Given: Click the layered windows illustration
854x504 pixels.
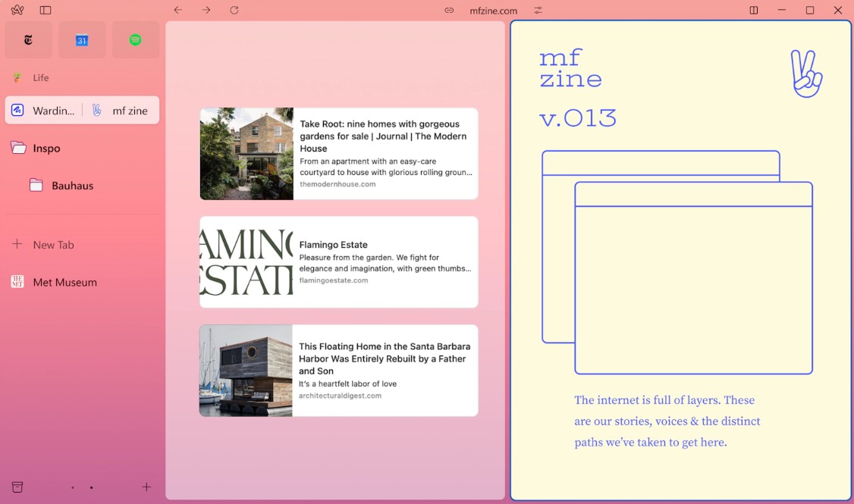Looking at the screenshot, I should [677, 262].
